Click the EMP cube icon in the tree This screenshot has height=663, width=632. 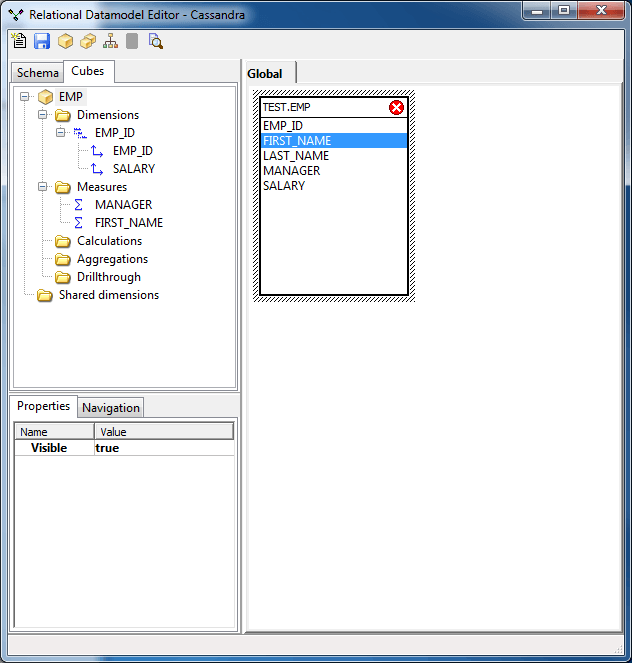45,97
